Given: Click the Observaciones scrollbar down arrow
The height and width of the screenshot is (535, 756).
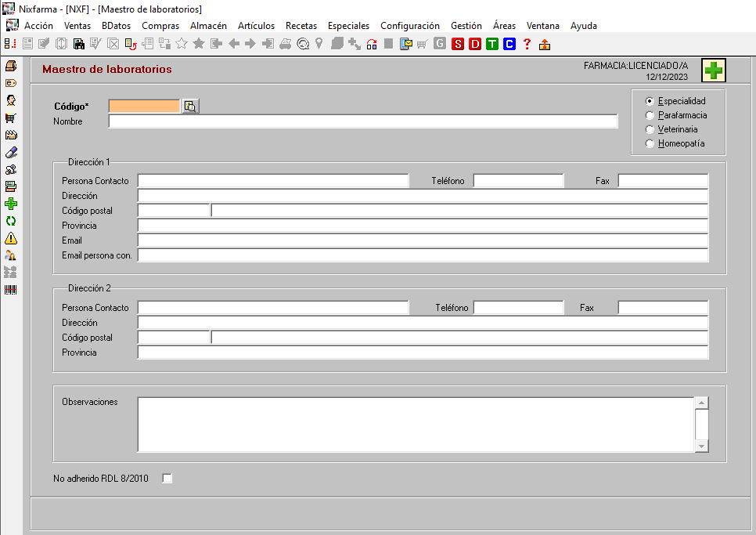Looking at the screenshot, I should [701, 446].
